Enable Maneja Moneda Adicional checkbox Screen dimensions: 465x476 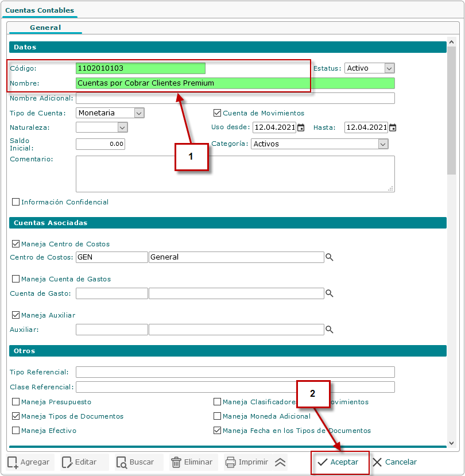click(x=217, y=416)
